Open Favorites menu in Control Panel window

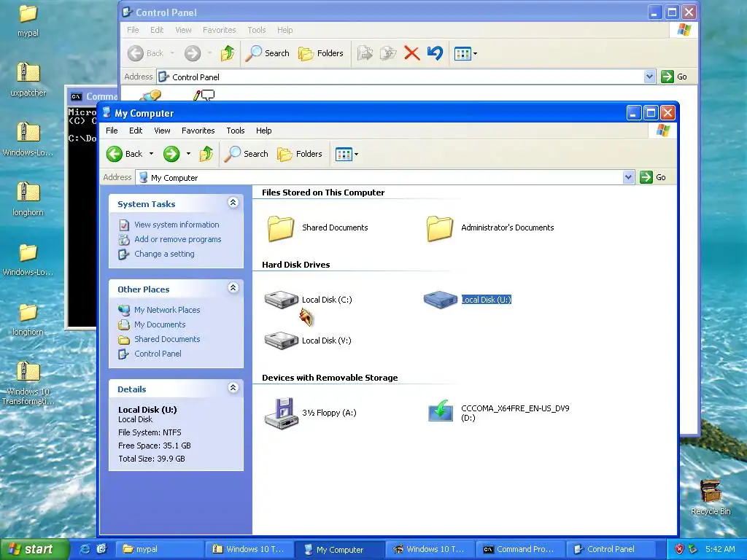(219, 30)
